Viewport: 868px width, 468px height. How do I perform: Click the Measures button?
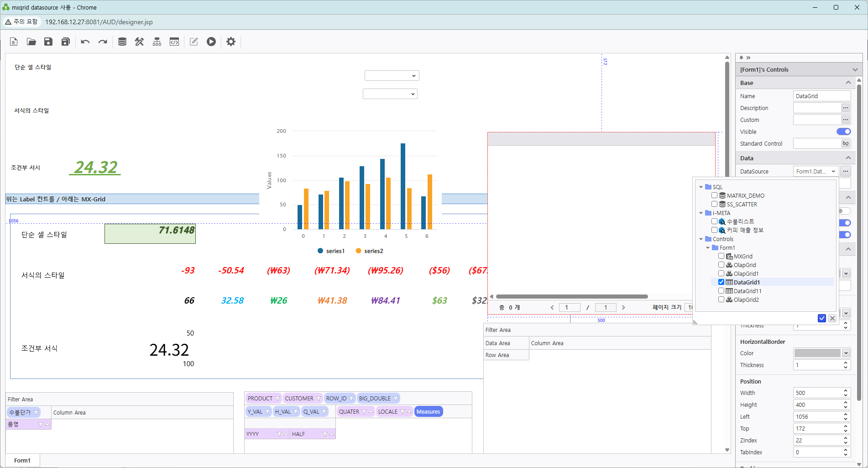point(428,411)
